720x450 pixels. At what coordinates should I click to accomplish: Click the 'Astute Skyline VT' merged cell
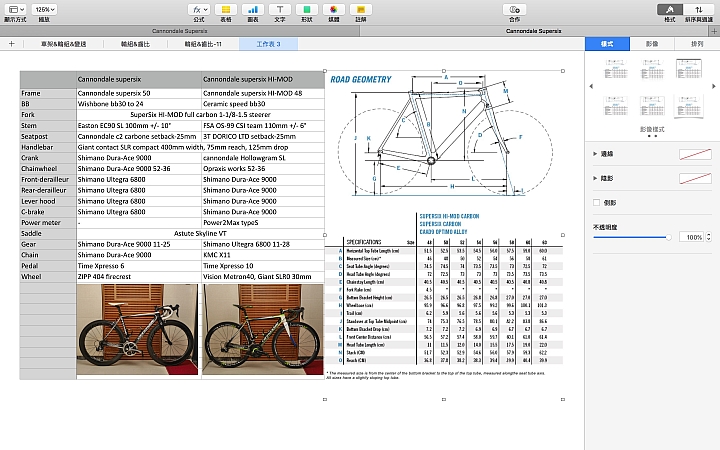(x=200, y=233)
